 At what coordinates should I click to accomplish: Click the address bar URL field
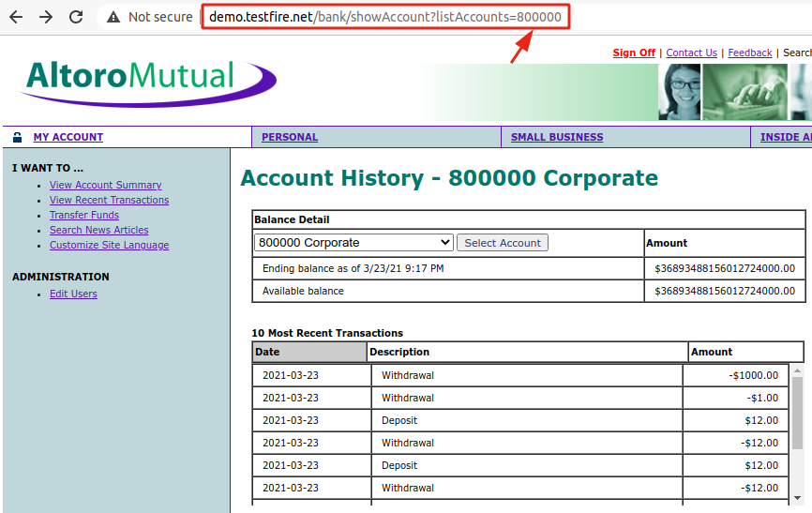point(385,17)
